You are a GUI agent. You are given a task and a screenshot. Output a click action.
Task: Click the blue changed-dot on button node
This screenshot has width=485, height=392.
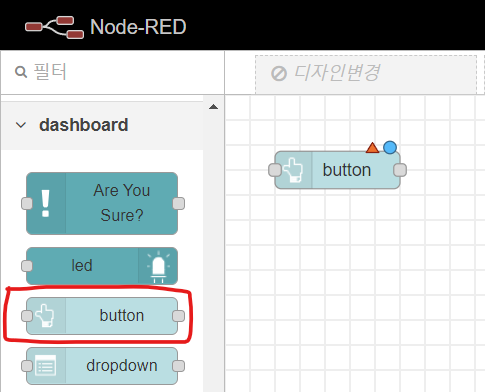[390, 147]
